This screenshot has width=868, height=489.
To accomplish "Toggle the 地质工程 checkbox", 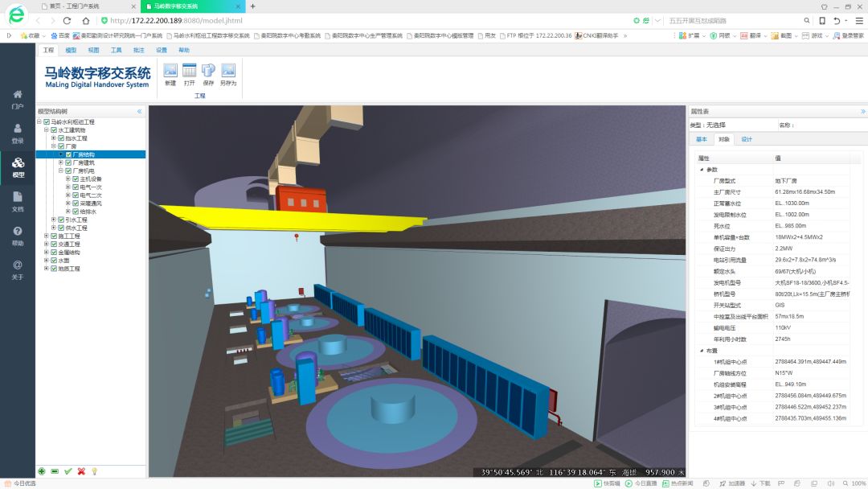I will click(54, 269).
